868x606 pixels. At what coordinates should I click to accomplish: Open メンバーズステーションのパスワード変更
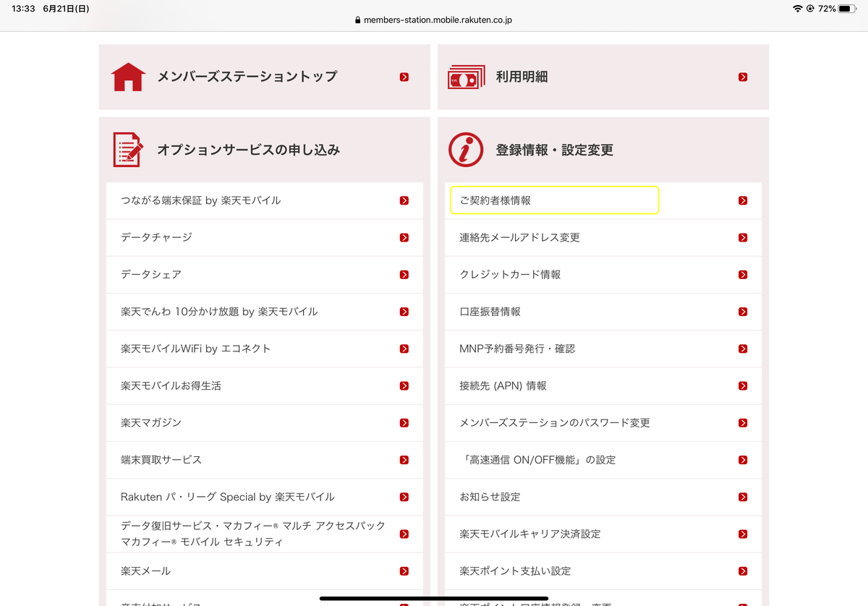(x=603, y=423)
